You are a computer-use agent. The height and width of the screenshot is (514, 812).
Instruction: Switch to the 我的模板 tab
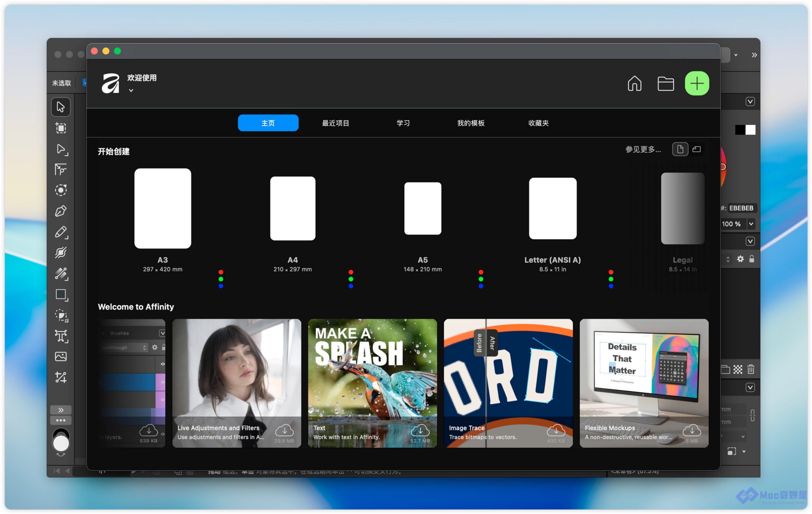point(471,123)
